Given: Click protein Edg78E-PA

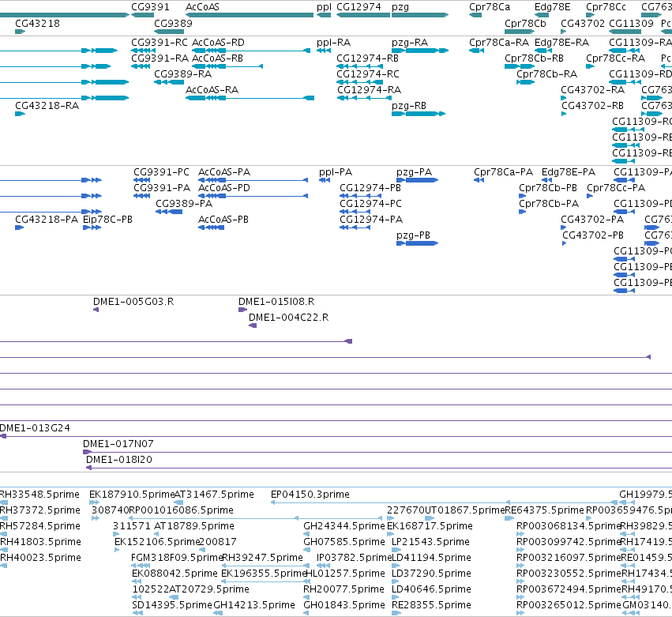Looking at the screenshot, I should pyautogui.click(x=569, y=172).
